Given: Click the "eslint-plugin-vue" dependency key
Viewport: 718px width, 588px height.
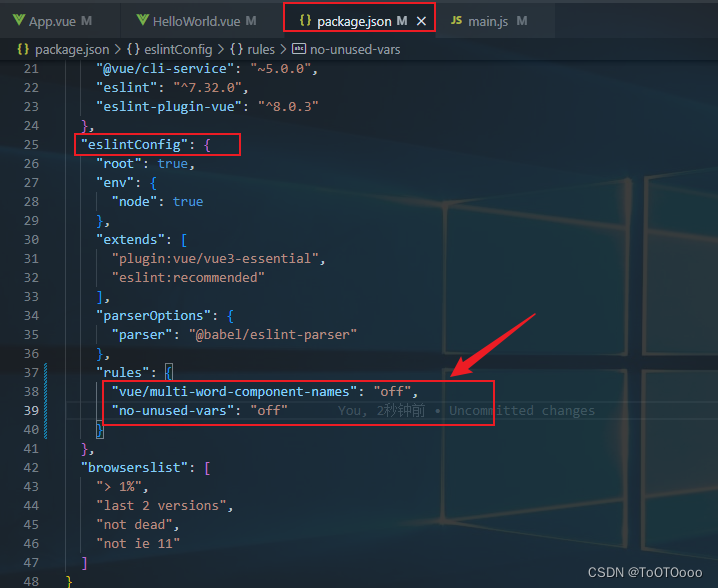Looking at the screenshot, I should pos(169,107).
